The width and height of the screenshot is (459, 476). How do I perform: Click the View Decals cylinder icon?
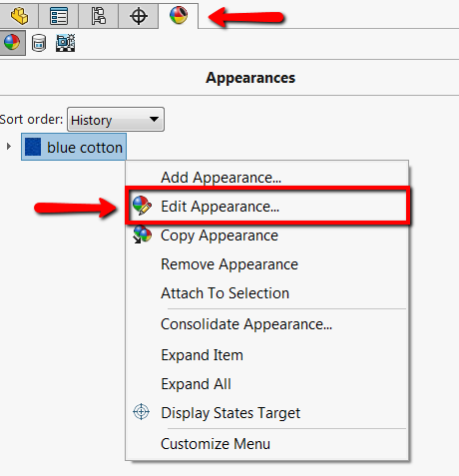point(39,43)
